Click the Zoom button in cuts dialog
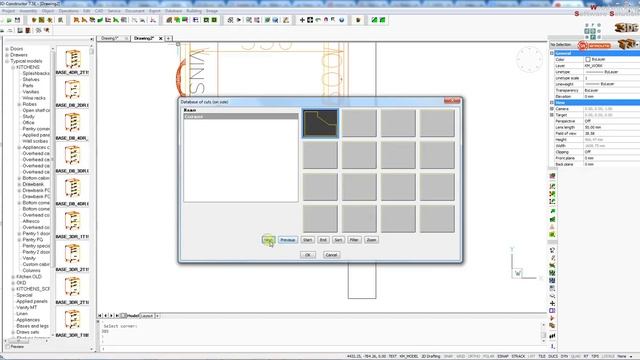The width and height of the screenshot is (640, 360). (x=371, y=240)
